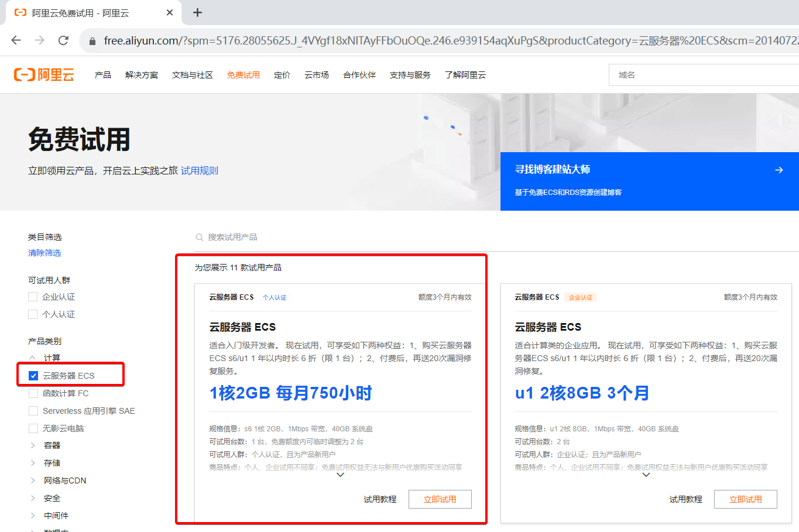
Task: Open 试用教程 on u1 2核8GB card
Action: (686, 499)
